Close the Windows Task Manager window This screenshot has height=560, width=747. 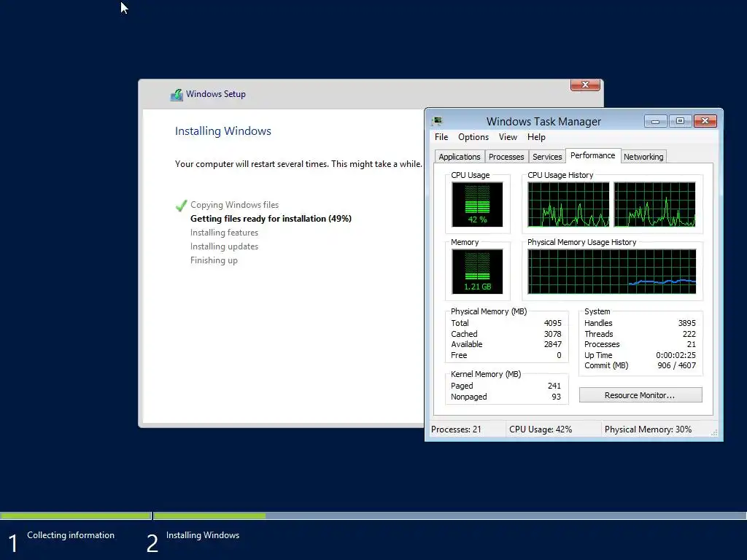pyautogui.click(x=705, y=122)
